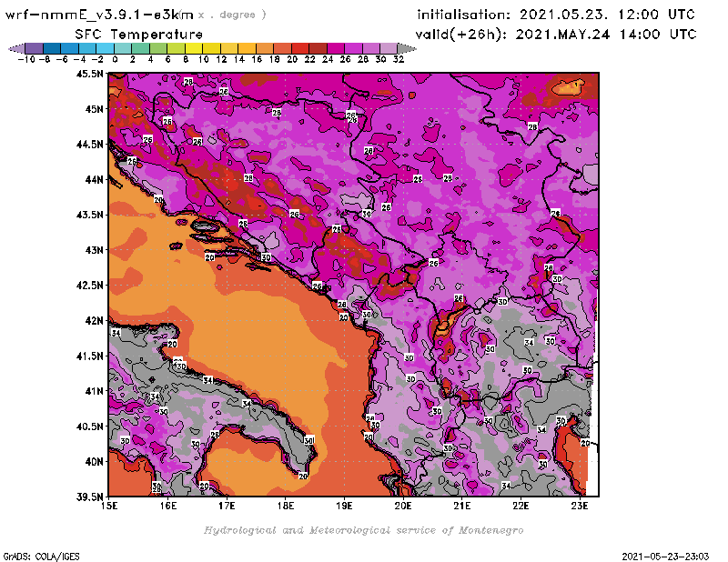Click the '18E' longitude axis label
This screenshot has width=728, height=562.
click(x=286, y=506)
